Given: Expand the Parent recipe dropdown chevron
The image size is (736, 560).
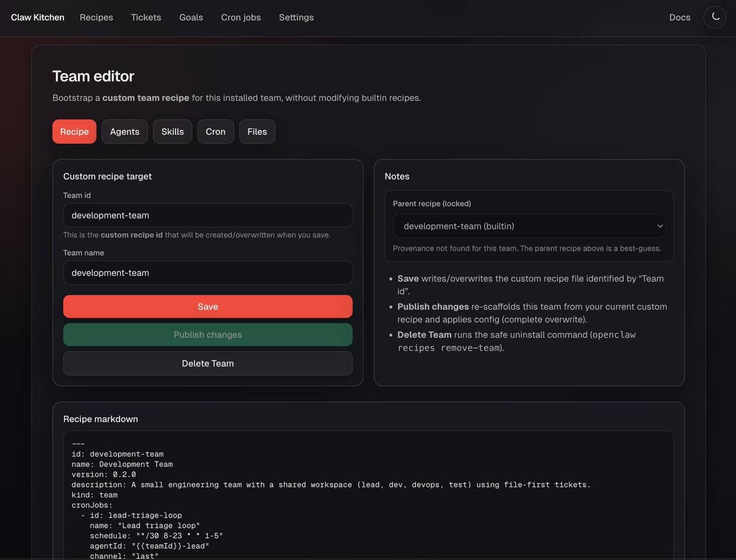Looking at the screenshot, I should pyautogui.click(x=660, y=226).
